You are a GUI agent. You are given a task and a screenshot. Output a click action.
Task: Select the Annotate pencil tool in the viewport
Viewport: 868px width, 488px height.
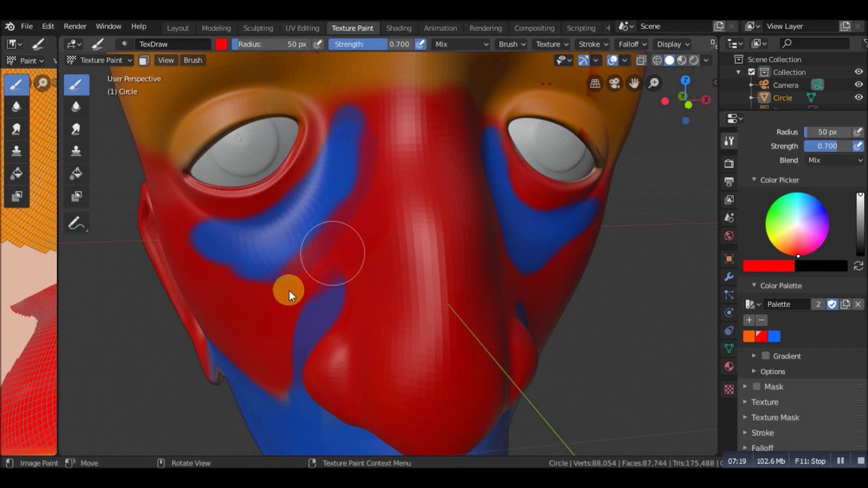76,223
